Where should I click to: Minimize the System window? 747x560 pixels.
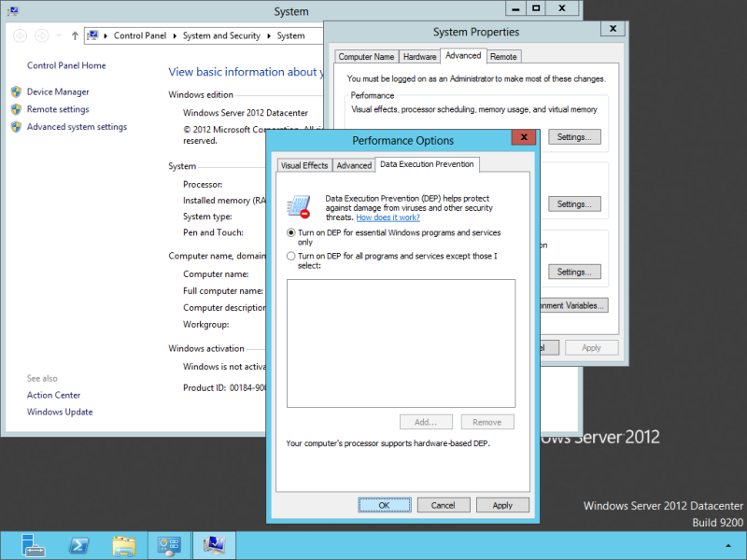click(515, 8)
